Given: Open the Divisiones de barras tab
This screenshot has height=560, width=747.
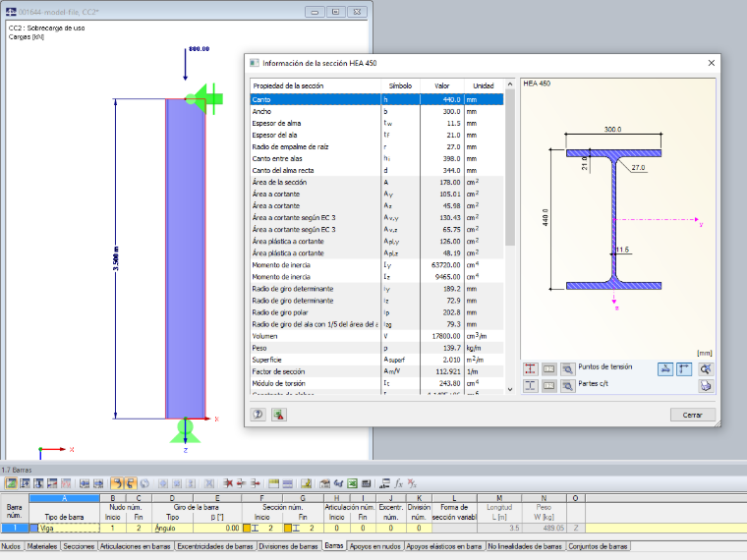Looking at the screenshot, I should (x=289, y=546).
